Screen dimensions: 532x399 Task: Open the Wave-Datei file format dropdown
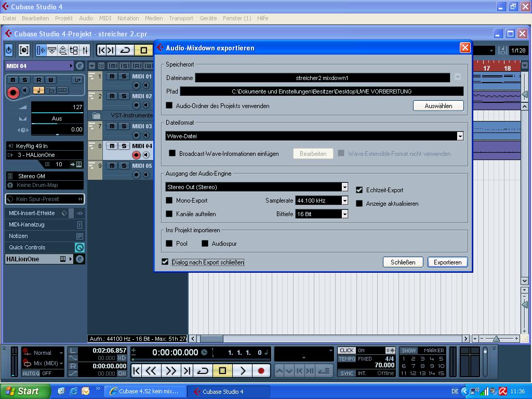coord(460,137)
